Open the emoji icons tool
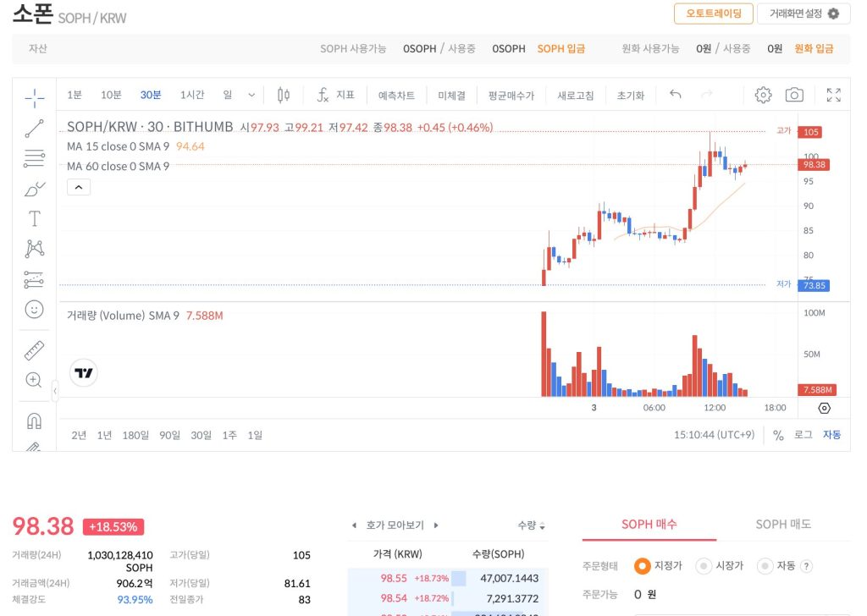This screenshot has height=616, width=867. pos(34,310)
